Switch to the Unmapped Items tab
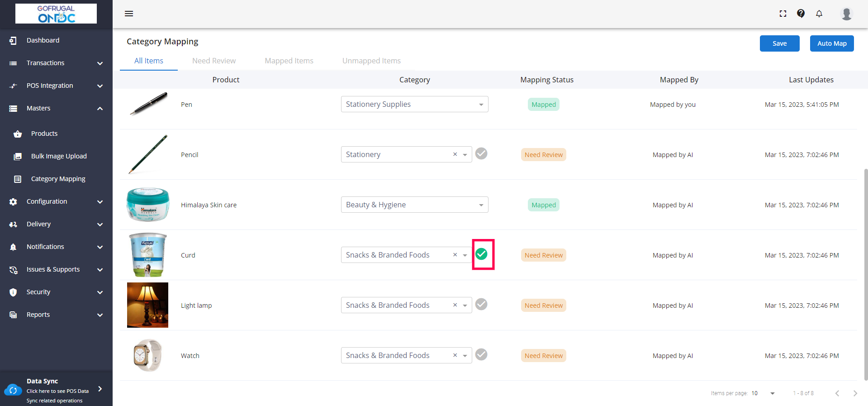Viewport: 868px width, 406px height. (x=371, y=61)
